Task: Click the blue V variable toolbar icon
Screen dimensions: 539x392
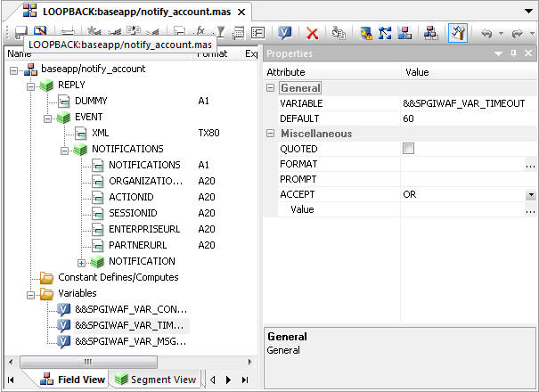Action: pos(284,33)
